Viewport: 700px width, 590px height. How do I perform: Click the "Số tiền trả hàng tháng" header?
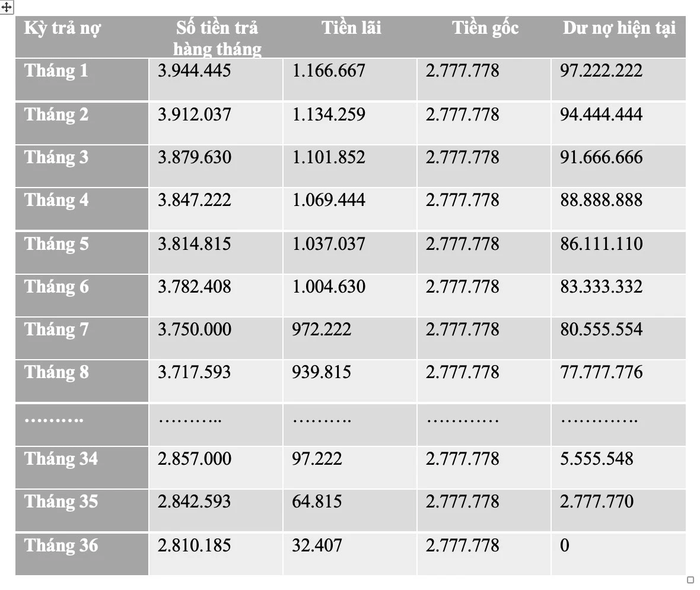point(217,38)
